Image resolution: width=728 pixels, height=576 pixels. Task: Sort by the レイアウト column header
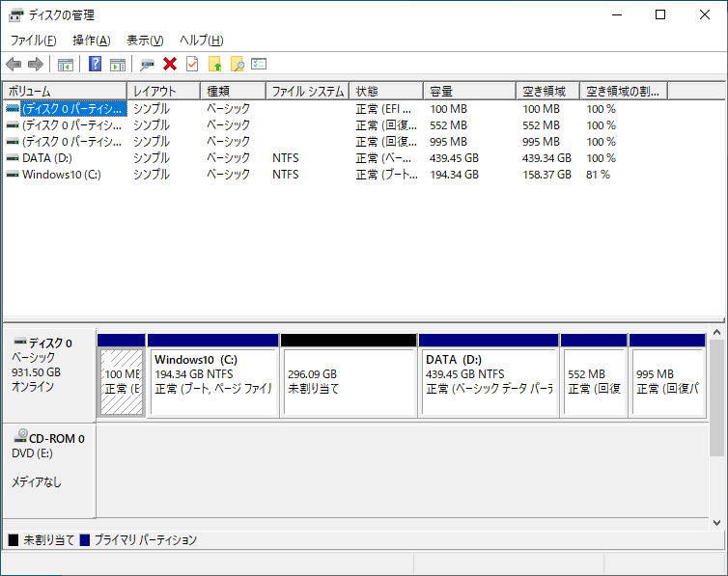(x=163, y=91)
